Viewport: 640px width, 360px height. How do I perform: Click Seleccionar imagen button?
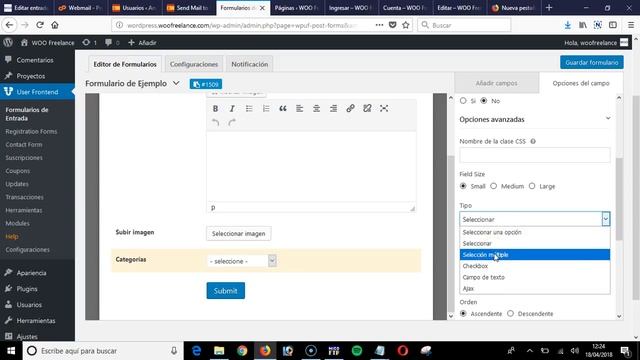[x=238, y=233]
